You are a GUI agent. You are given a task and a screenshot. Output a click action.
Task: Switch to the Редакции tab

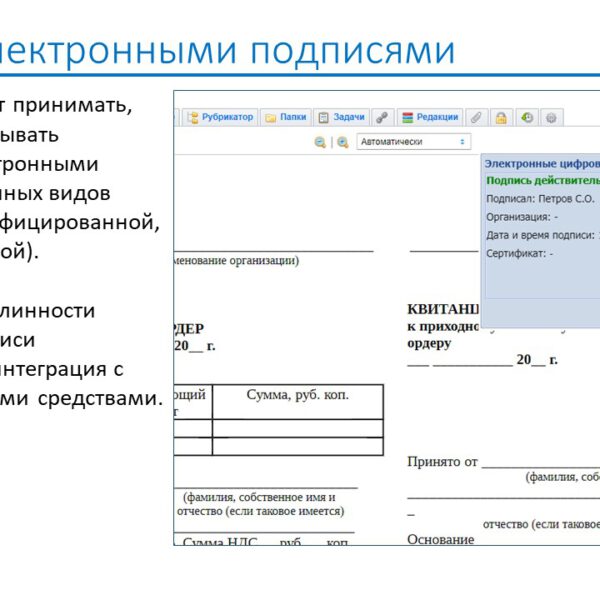point(429,117)
